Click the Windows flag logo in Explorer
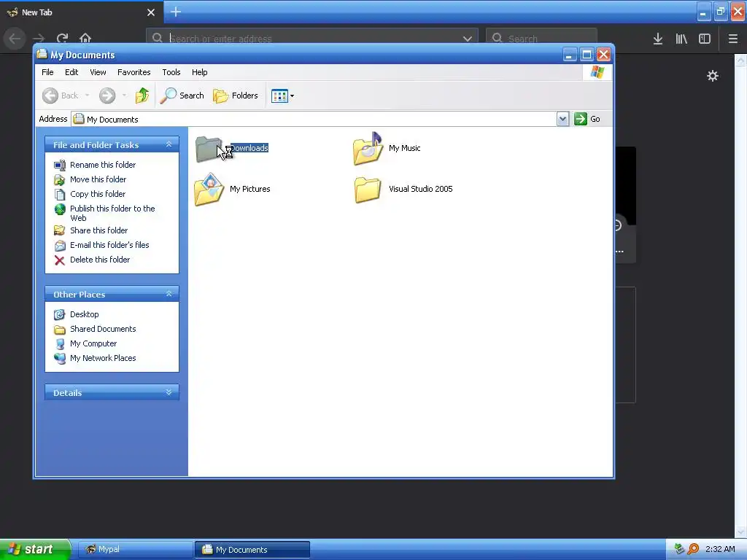Screen dimensions: 747x560 pos(597,72)
